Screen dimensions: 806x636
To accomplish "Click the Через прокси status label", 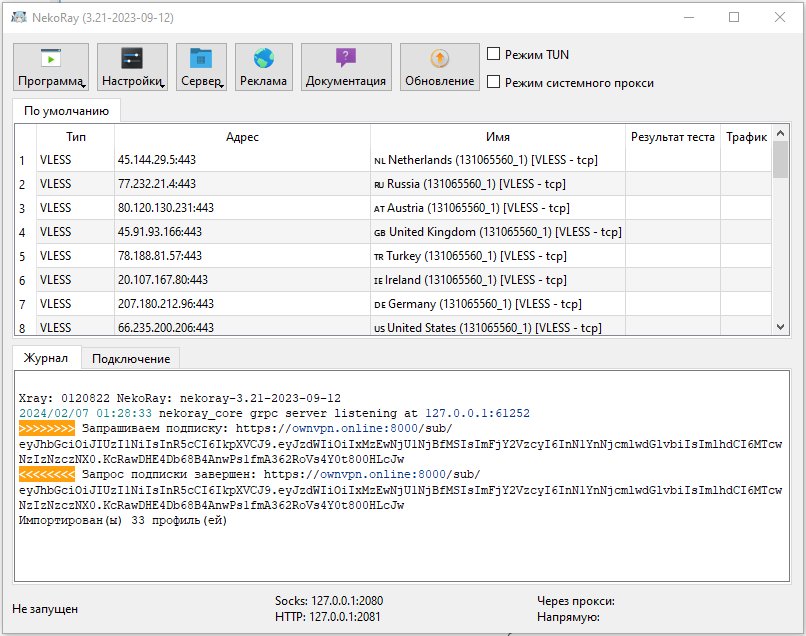I will point(576,601).
